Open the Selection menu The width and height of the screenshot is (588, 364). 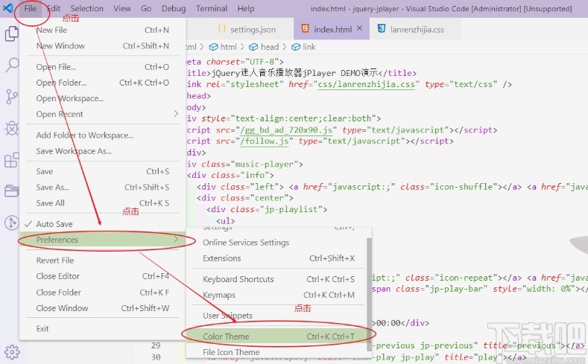pyautogui.click(x=86, y=8)
